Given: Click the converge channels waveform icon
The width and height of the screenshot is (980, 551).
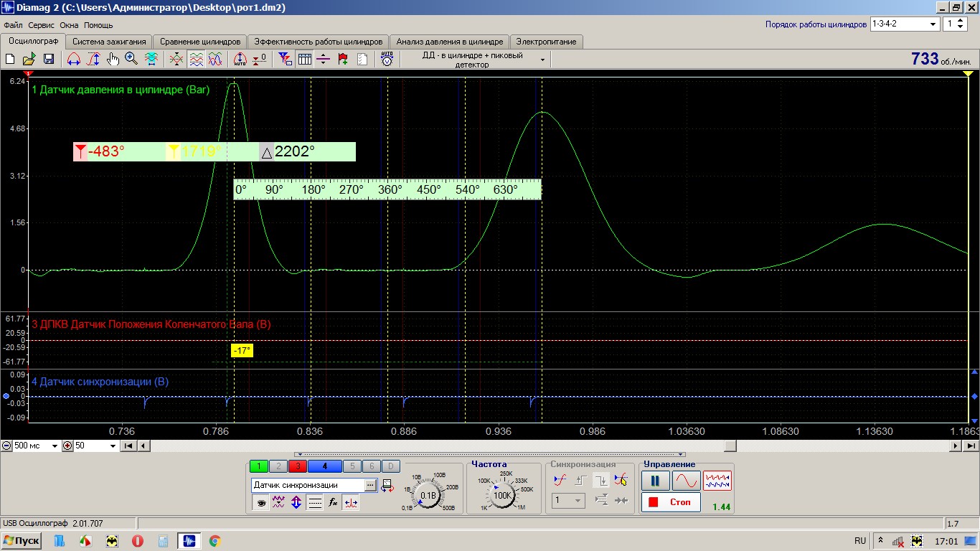Looking at the screenshot, I should point(176,60).
